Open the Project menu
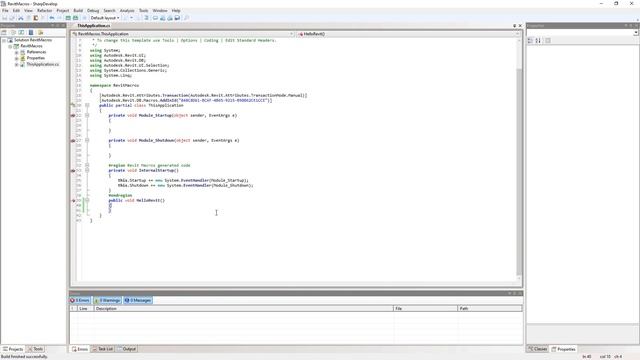 pyautogui.click(x=62, y=11)
